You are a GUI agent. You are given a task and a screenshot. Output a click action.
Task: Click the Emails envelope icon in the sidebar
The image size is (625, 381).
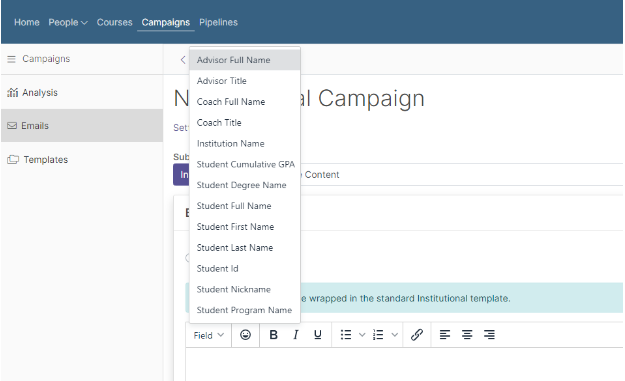pos(12,126)
